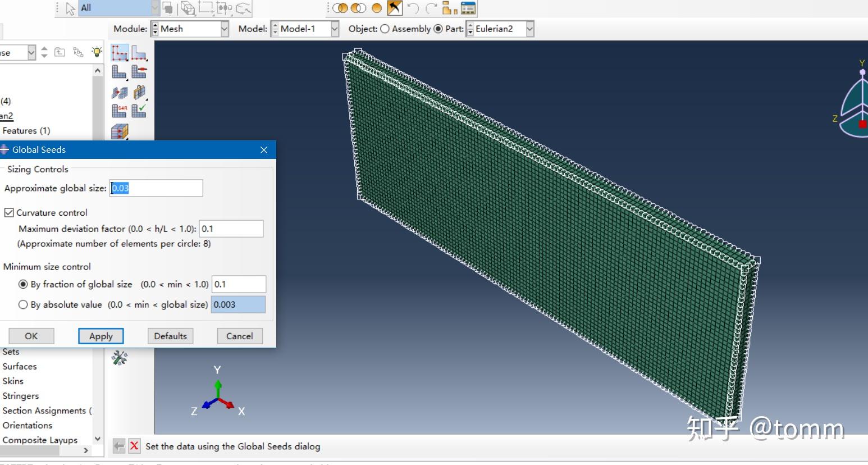Open the Module dropdown showing Mesh

coord(224,29)
